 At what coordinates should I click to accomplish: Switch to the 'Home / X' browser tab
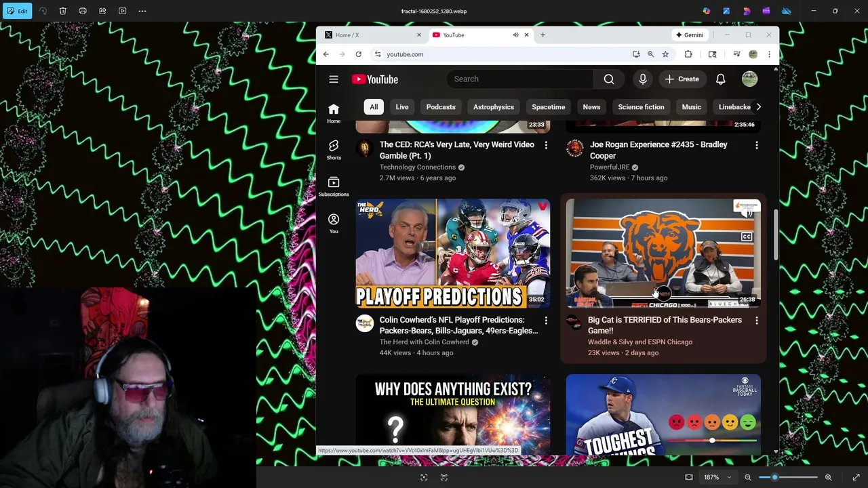click(373, 35)
